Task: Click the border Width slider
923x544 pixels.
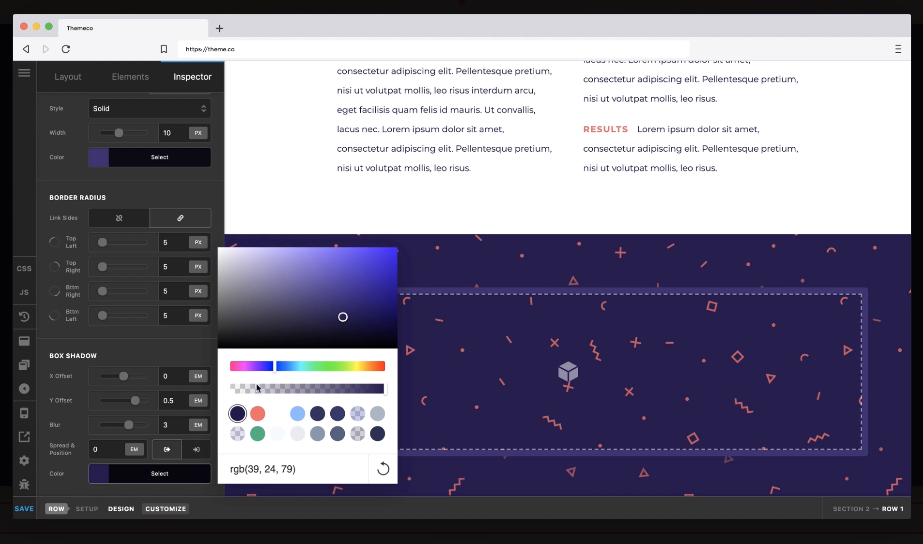Action: pyautogui.click(x=123, y=133)
